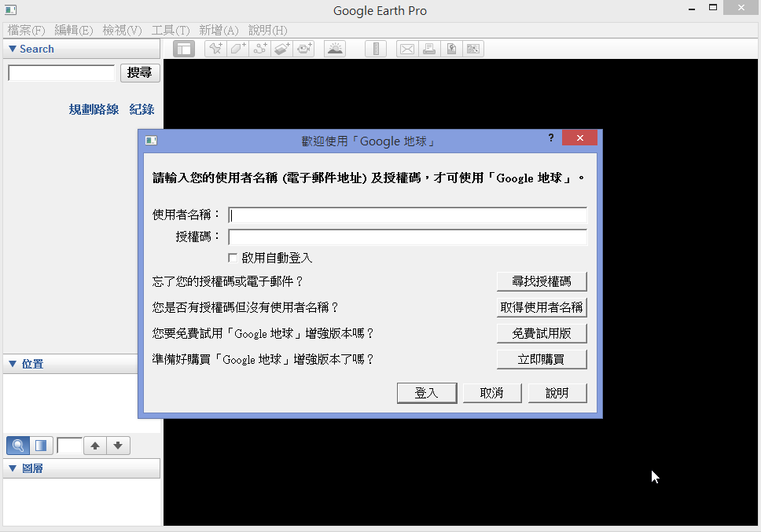This screenshot has height=532, width=761.
Task: Open the 檔案(F) menu
Action: [26, 31]
